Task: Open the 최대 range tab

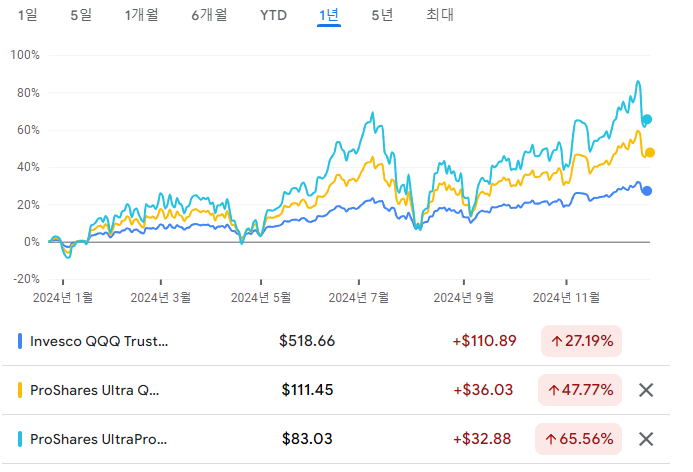Action: (x=440, y=15)
